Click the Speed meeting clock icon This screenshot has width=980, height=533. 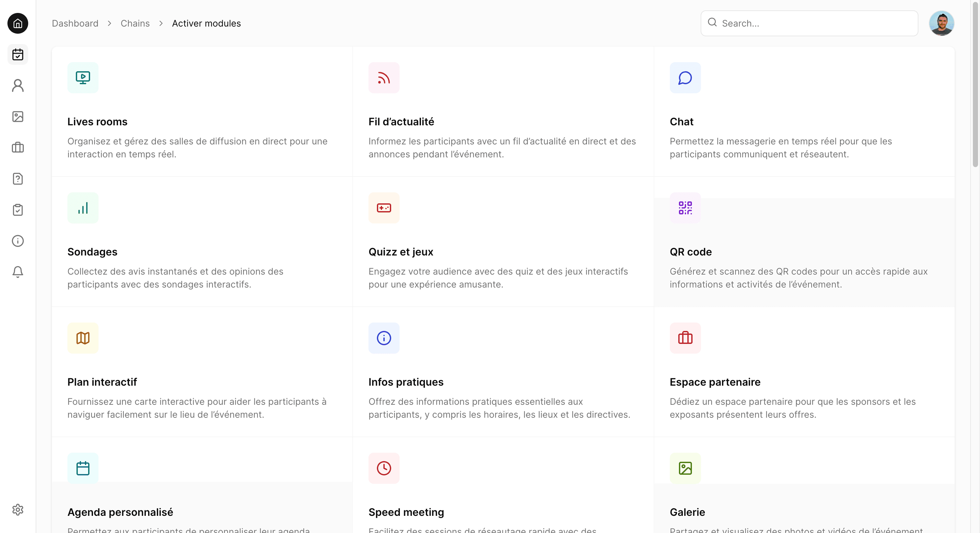click(384, 468)
